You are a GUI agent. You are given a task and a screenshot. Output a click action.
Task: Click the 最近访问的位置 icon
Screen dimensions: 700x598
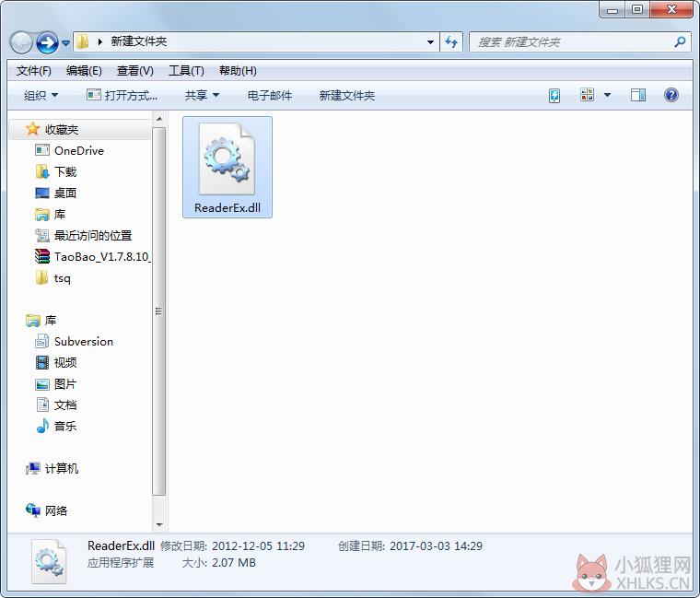(42, 235)
